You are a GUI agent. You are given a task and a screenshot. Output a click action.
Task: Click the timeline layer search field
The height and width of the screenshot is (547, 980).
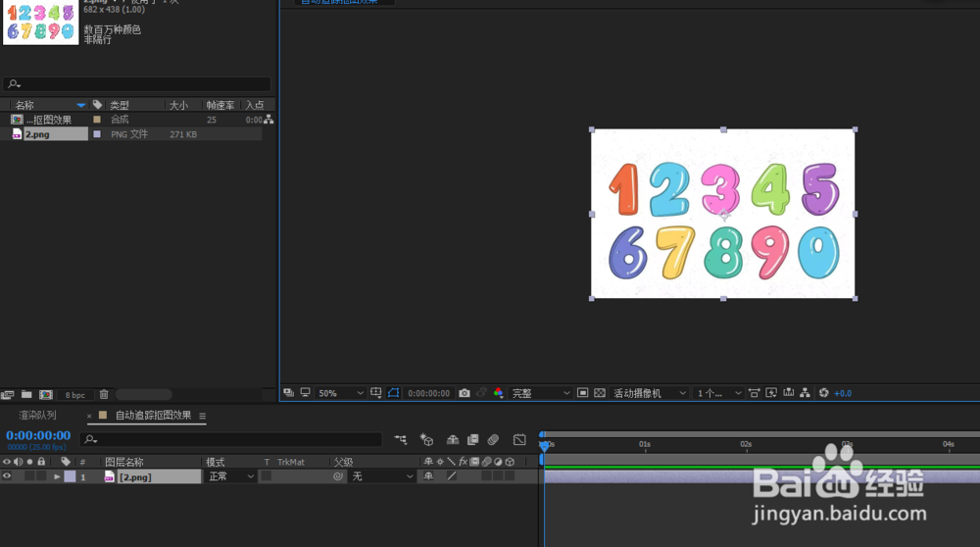pyautogui.click(x=230, y=439)
